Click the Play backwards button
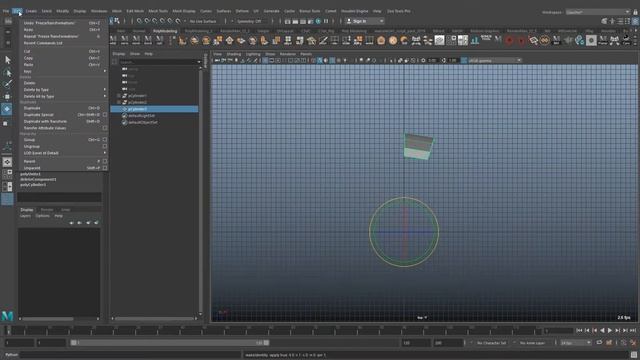The height and width of the screenshot is (360, 640). tap(602, 330)
